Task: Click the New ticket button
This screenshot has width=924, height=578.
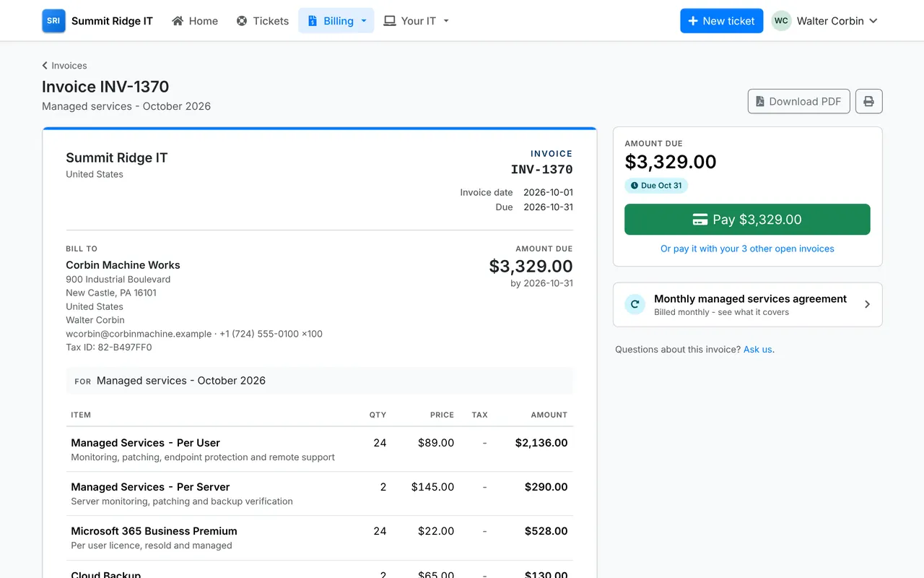Action: pyautogui.click(x=721, y=21)
